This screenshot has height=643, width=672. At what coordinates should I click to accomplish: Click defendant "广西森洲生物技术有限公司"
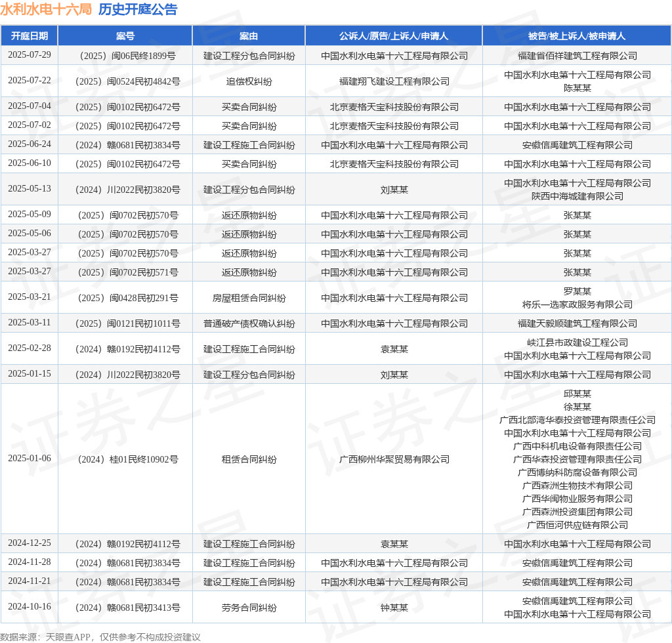coord(577,486)
